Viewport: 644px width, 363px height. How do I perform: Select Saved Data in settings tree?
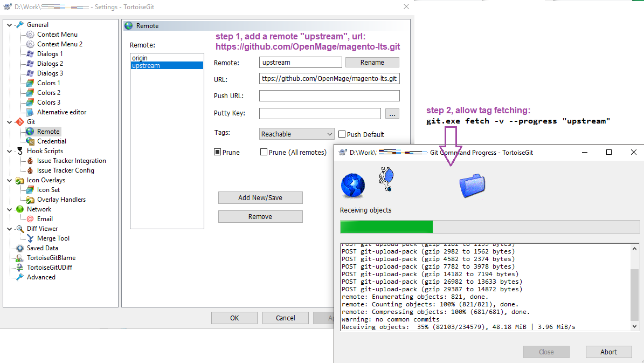click(42, 248)
